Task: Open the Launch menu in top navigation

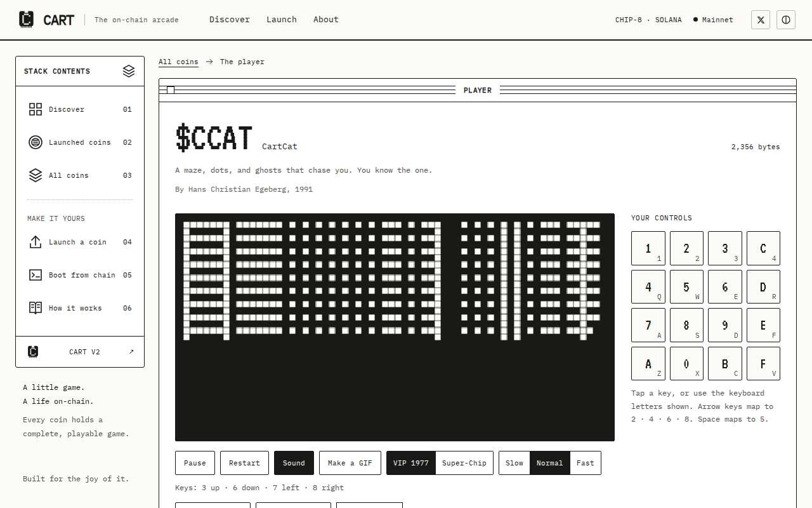Action: 282,20
